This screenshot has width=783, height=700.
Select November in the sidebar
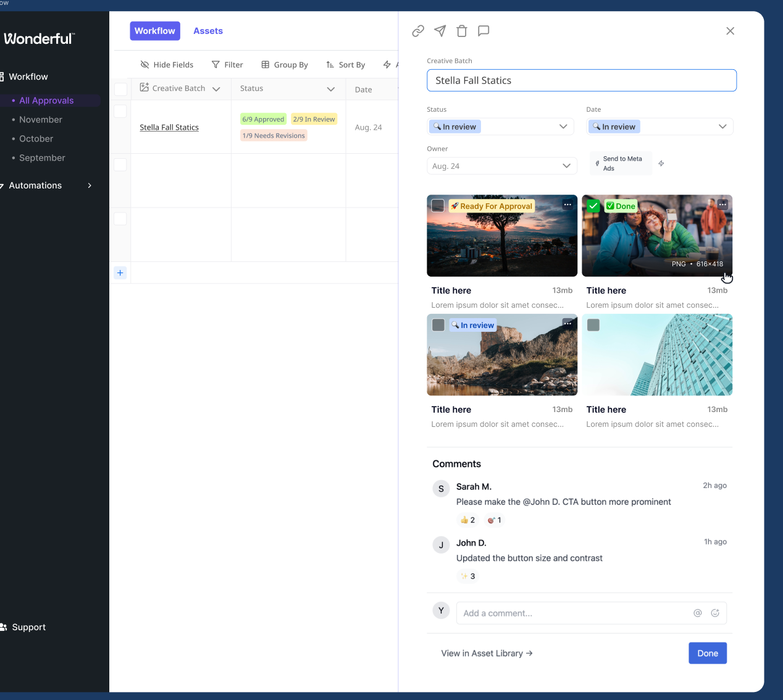[x=41, y=120]
